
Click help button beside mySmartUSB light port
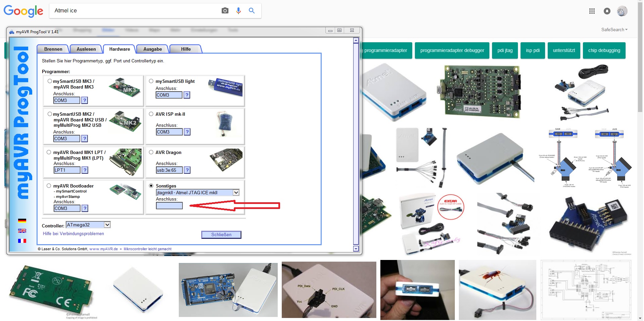(187, 95)
